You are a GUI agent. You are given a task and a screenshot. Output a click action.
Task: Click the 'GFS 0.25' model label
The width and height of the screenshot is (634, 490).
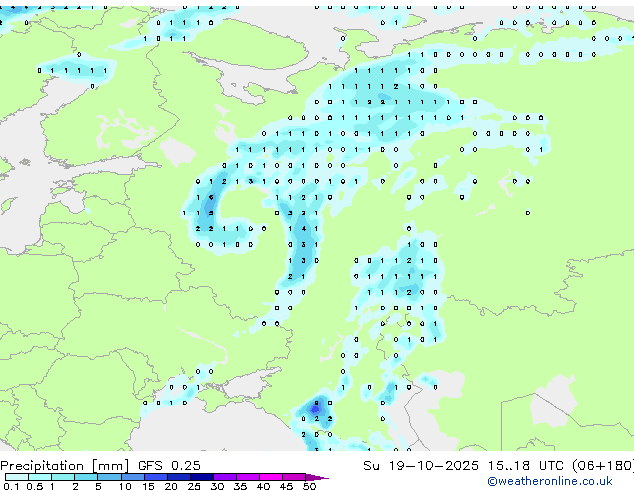pos(169,466)
